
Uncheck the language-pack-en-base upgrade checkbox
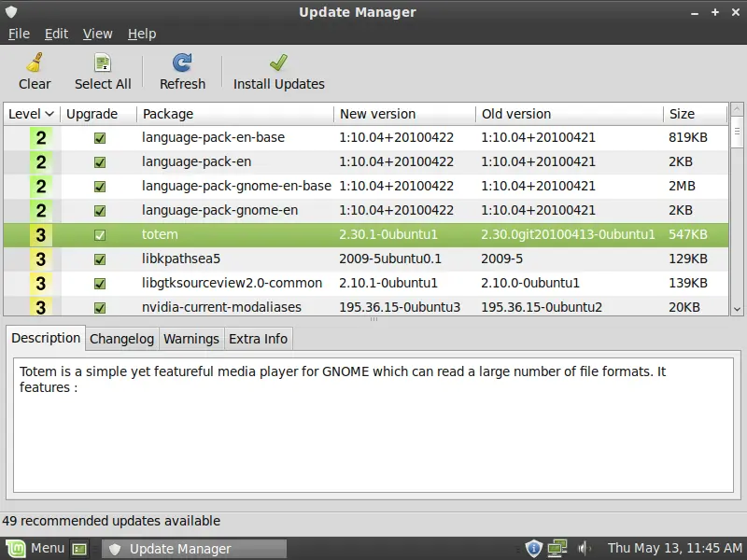click(100, 138)
